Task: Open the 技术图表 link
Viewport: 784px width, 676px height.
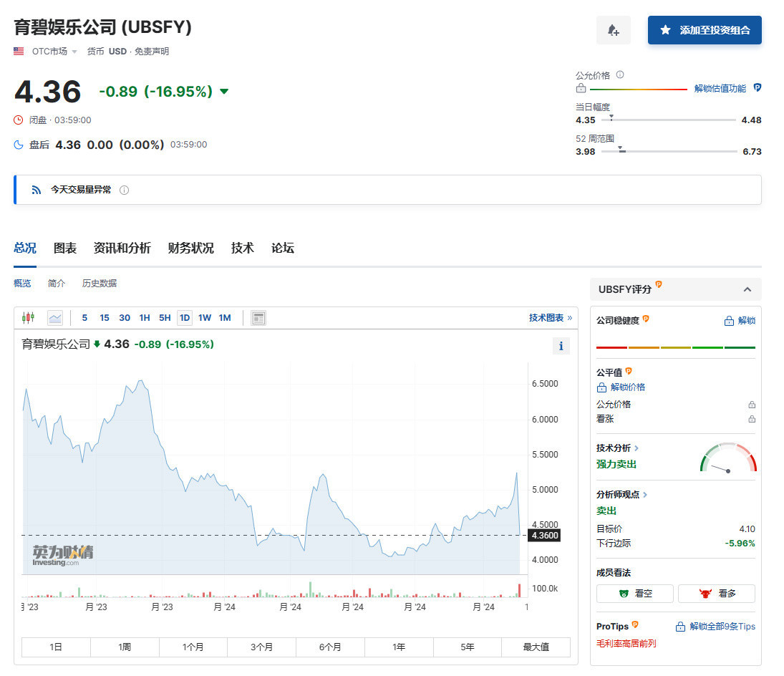Action: [x=550, y=318]
